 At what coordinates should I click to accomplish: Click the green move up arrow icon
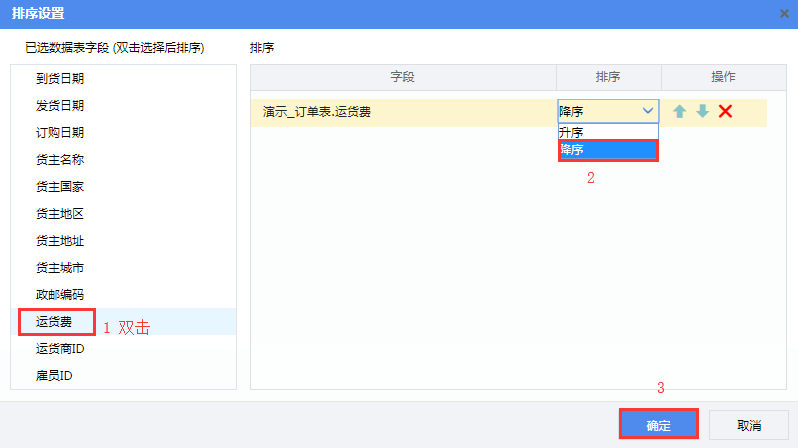(680, 111)
